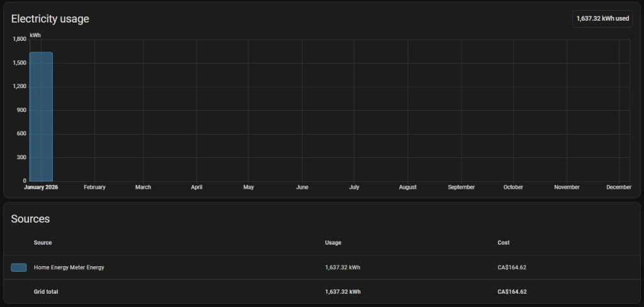Viewport: 644px width, 307px height.
Task: Select the March axis label
Action: pos(143,187)
